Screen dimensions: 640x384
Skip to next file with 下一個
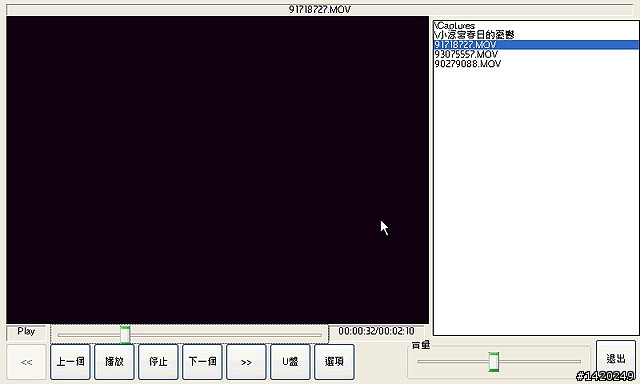(x=202, y=362)
